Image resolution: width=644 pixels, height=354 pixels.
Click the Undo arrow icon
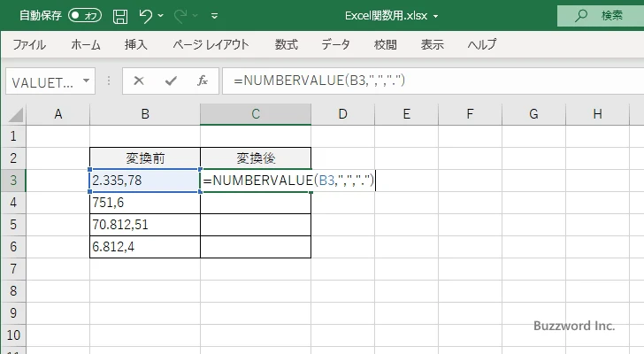[x=146, y=16]
